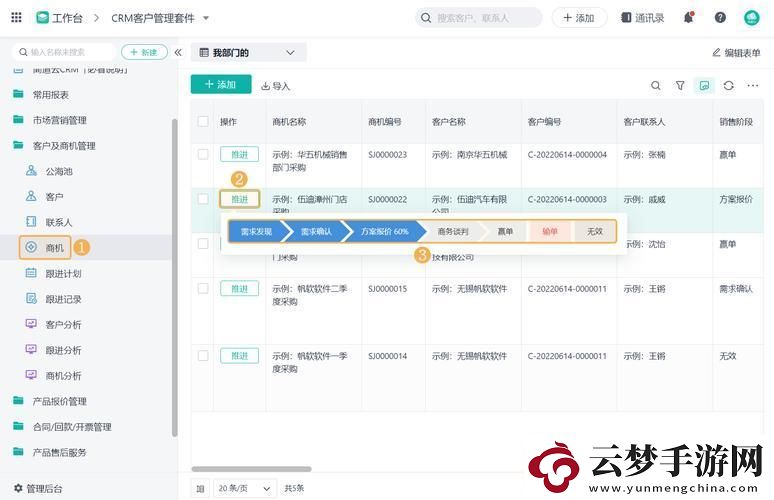The height and width of the screenshot is (500, 774).
Task: Select 无效 stage in popup
Action: [x=595, y=231]
